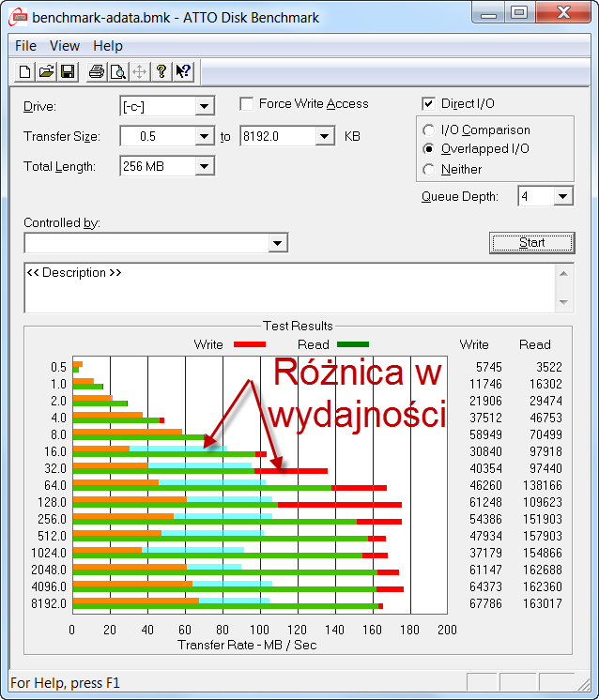Click the New file toolbar icon

(25, 72)
